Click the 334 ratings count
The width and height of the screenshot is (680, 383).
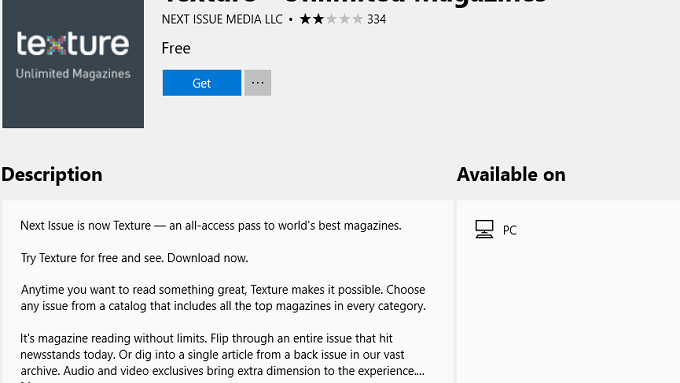(376, 19)
